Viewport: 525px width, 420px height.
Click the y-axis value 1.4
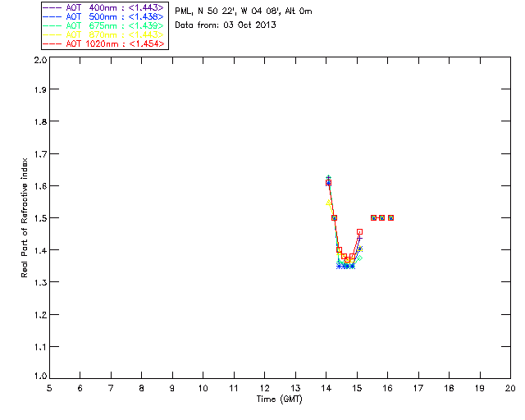tap(40, 250)
